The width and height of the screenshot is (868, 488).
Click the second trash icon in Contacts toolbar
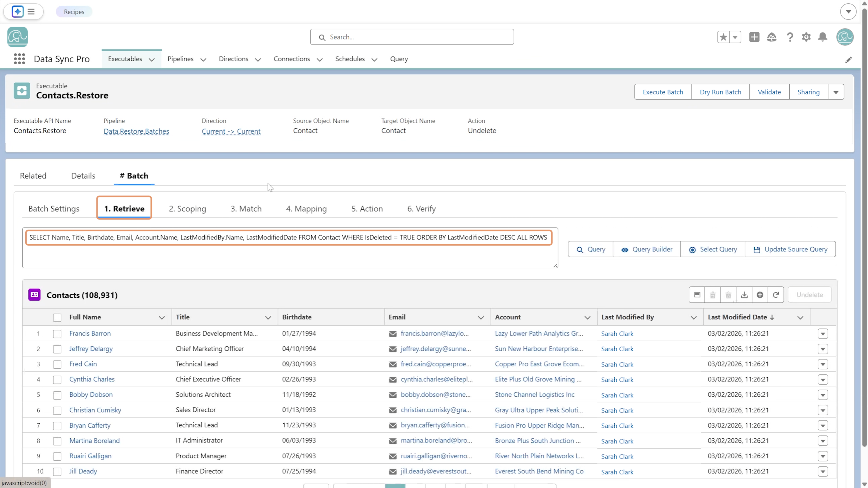[728, 295]
